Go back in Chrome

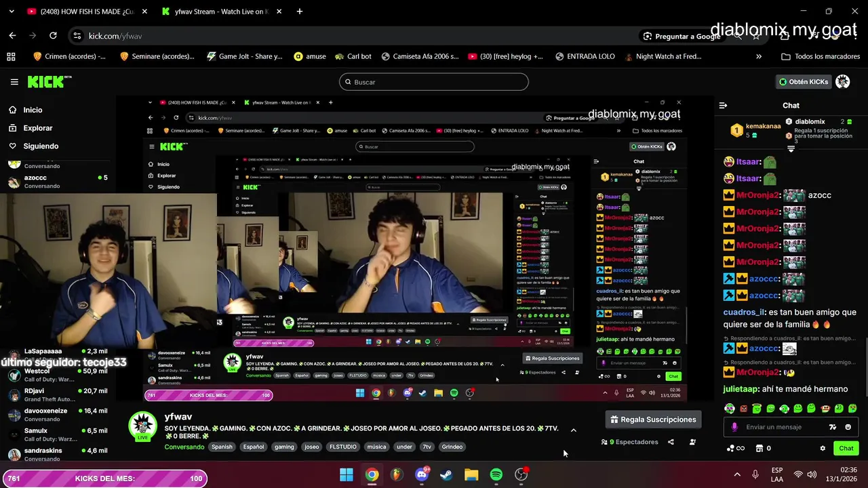click(12, 36)
